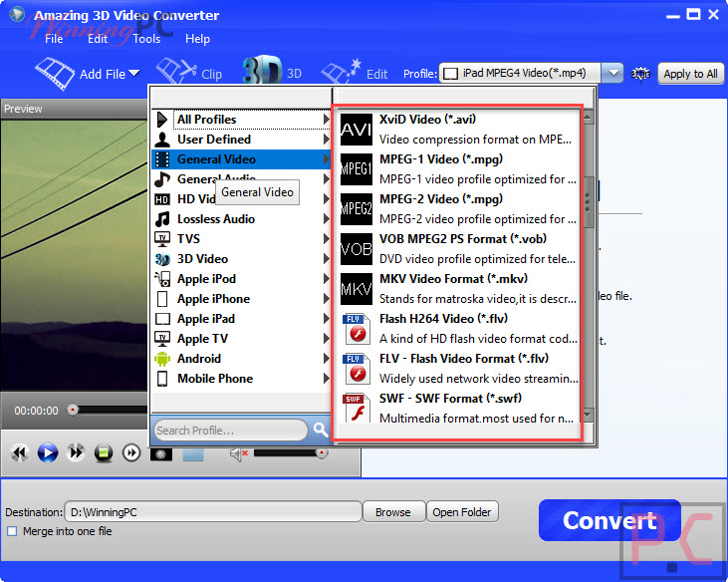Viewport: 728px width, 582px height.
Task: Open the Tools menu
Action: [x=146, y=39]
